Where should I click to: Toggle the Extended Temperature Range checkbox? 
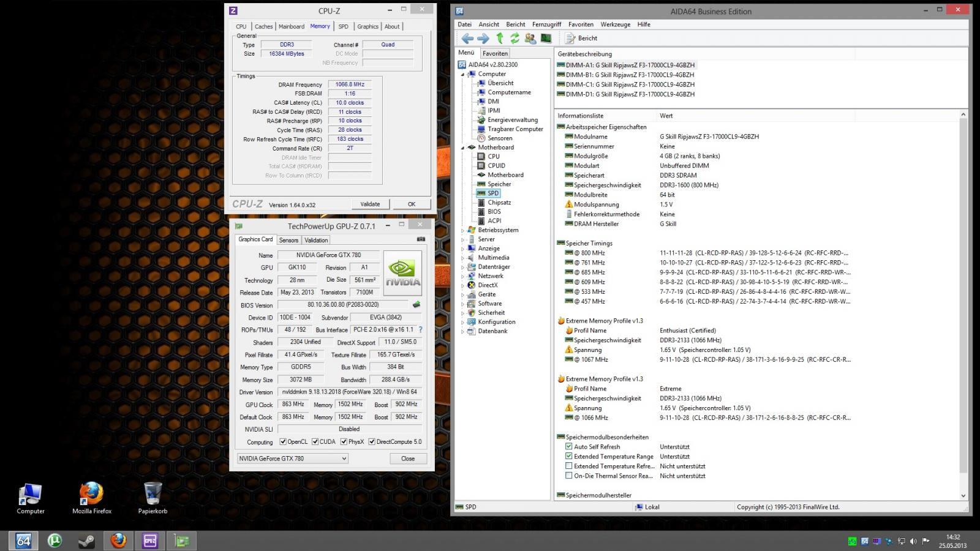coord(568,457)
